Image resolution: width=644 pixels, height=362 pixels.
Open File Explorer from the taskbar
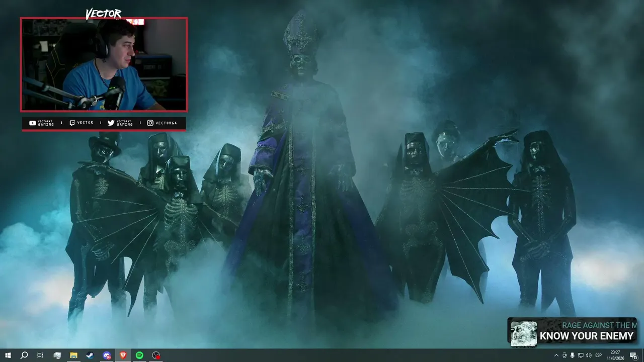pyautogui.click(x=73, y=355)
